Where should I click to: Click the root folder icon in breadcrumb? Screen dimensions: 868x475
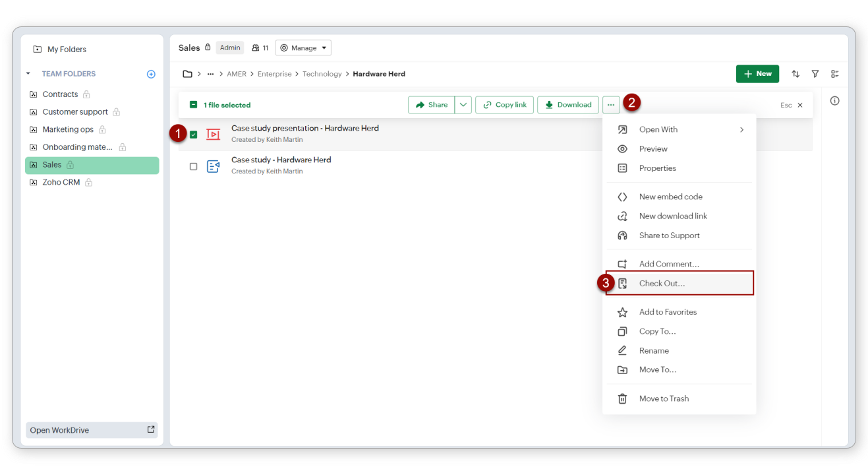point(187,74)
